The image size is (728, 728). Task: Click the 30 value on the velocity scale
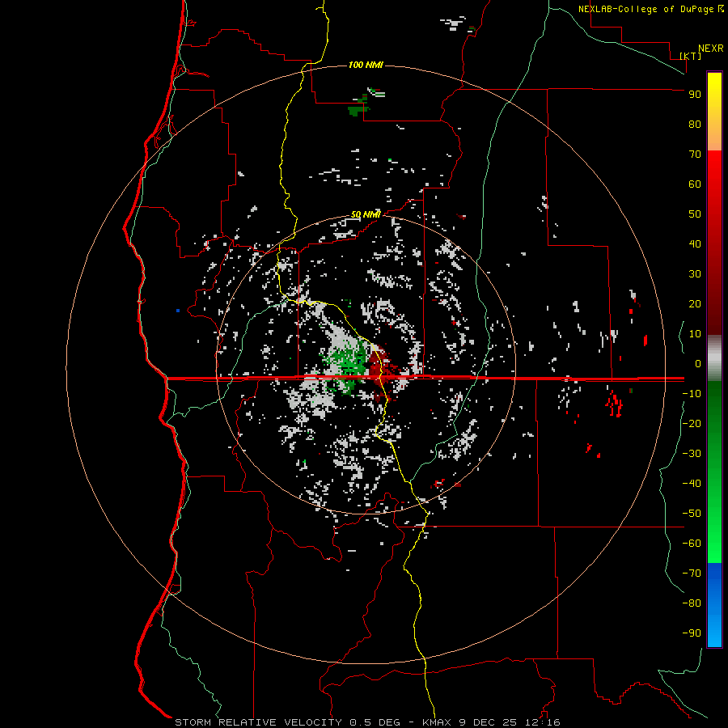tap(695, 274)
